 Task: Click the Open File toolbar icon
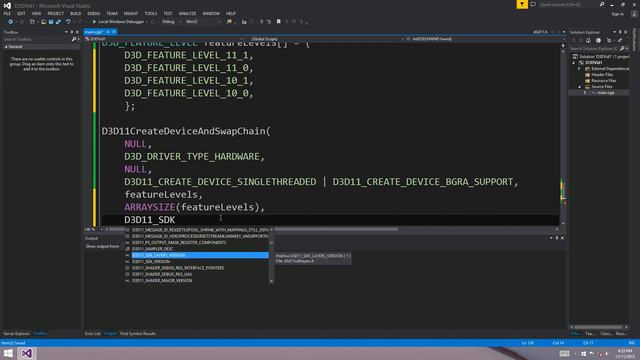click(43, 22)
